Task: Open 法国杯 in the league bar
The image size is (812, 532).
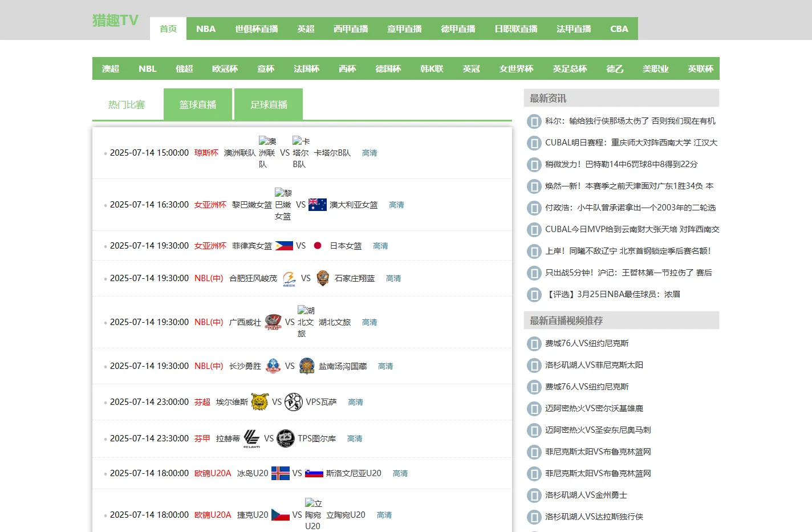Action: click(x=307, y=68)
